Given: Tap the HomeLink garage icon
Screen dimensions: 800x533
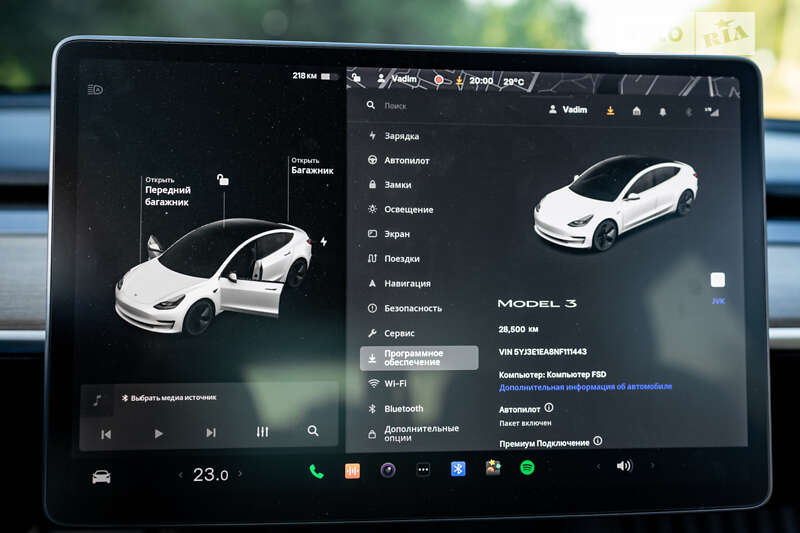Looking at the screenshot, I should pyautogui.click(x=636, y=111).
